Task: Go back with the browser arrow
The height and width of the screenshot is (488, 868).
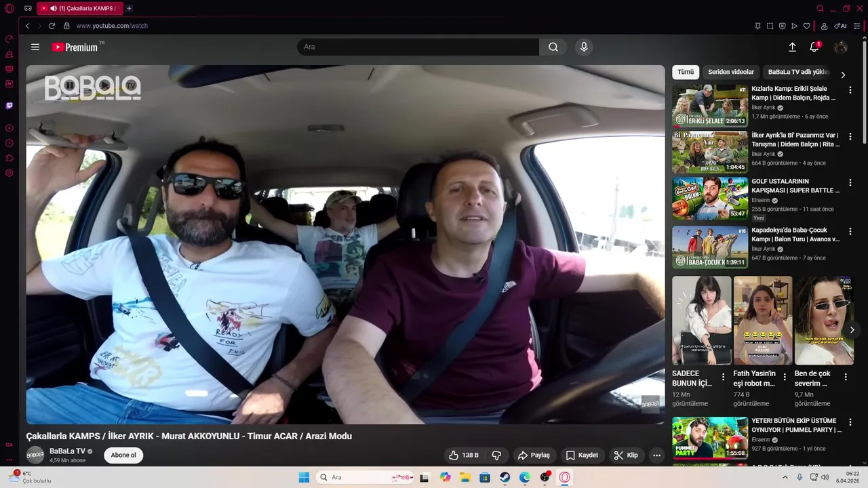Action: [27, 26]
